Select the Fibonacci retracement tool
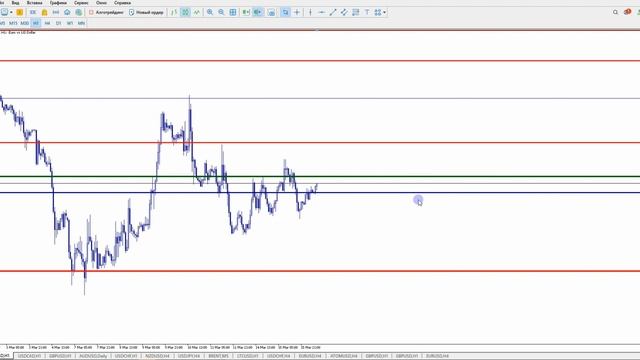The height and width of the screenshot is (360, 640). pyautogui.click(x=356, y=12)
